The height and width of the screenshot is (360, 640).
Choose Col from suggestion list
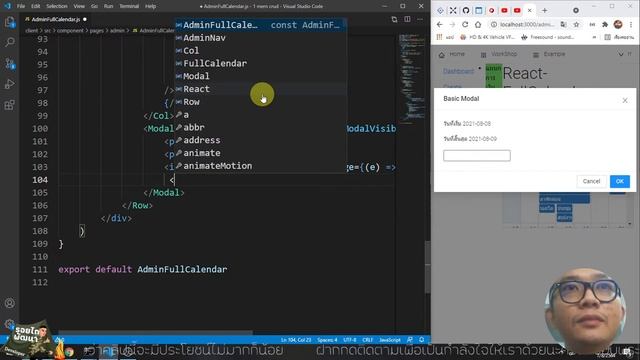pyautogui.click(x=261, y=51)
